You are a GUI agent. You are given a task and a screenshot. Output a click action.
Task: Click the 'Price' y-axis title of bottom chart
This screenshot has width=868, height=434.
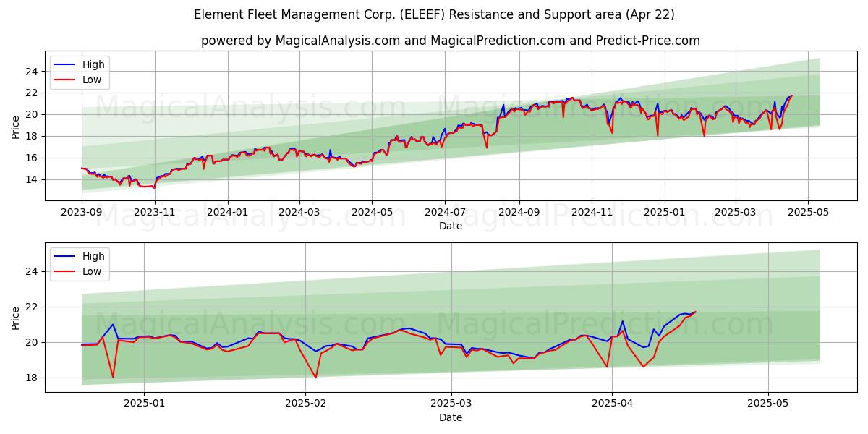point(16,318)
